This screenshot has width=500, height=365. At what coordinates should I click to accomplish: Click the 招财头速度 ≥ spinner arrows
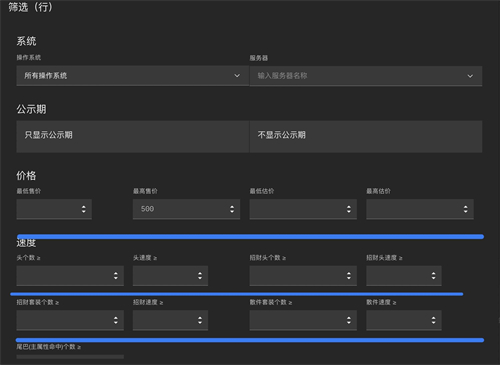(x=433, y=276)
